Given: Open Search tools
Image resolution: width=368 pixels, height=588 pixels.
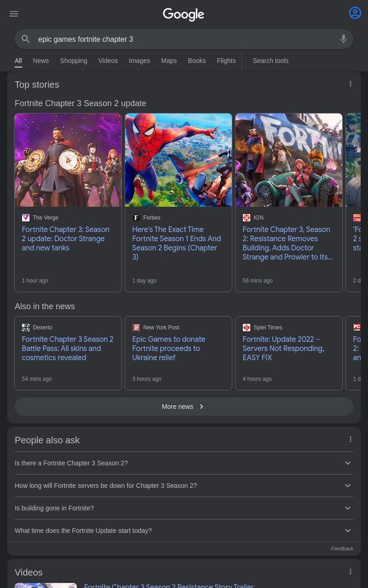Looking at the screenshot, I should tap(270, 61).
